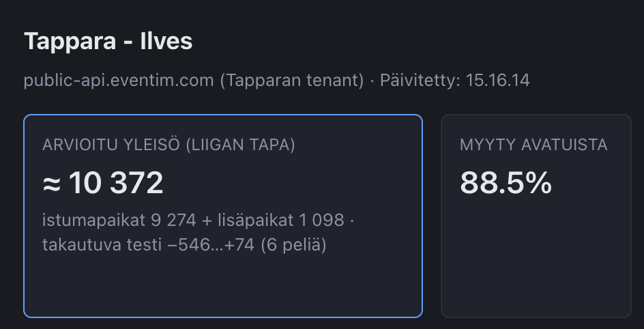Click the 15.16.14 update timestamp

[497, 81]
